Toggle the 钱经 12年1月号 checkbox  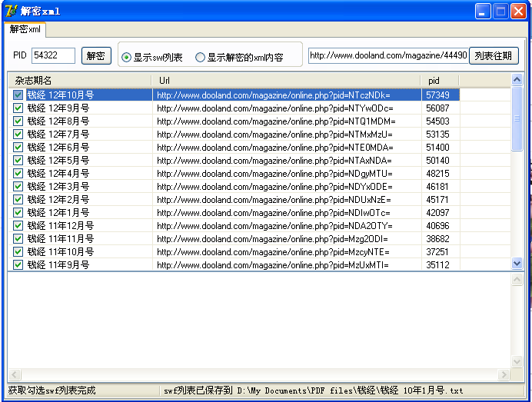18,213
